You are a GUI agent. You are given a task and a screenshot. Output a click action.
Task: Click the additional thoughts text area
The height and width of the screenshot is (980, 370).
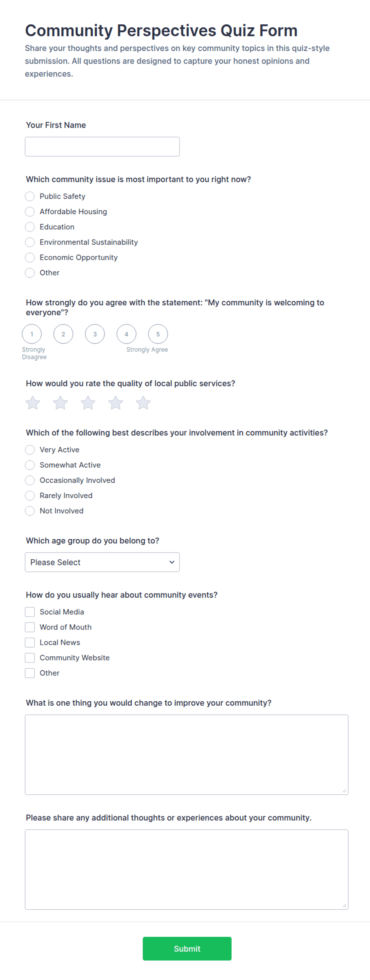click(187, 869)
